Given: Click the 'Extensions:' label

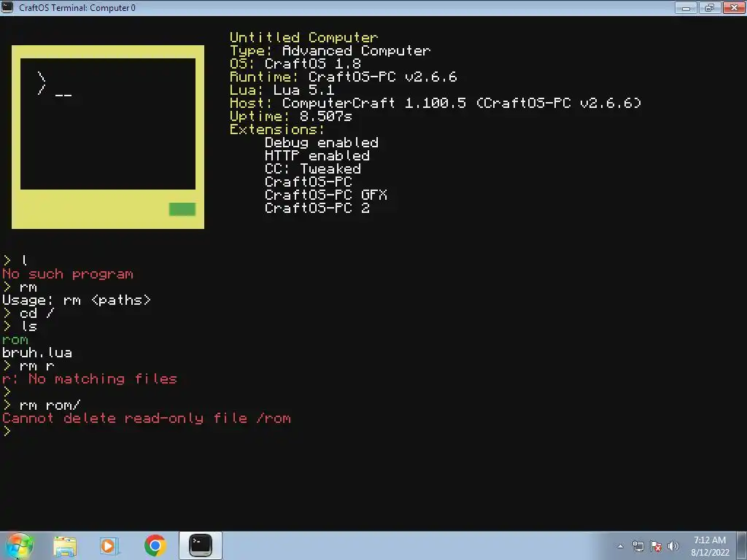Looking at the screenshot, I should (277, 130).
